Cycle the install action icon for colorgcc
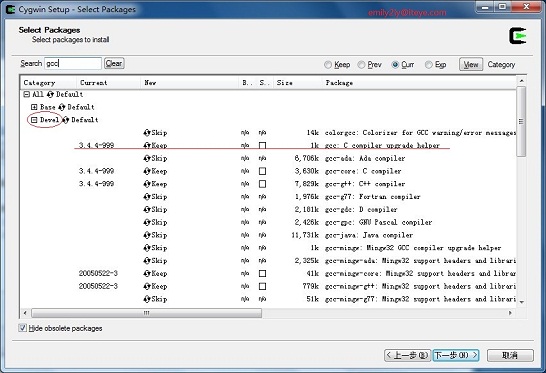Image resolution: width=546 pixels, height=373 pixels. coord(147,133)
